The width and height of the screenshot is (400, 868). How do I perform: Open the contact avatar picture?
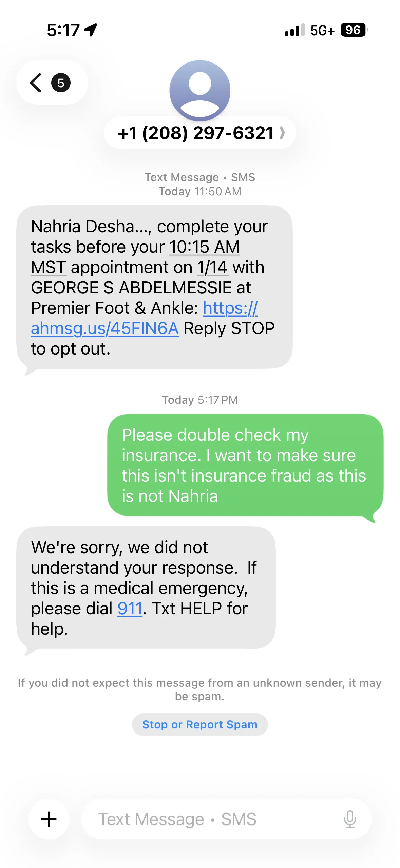(200, 90)
